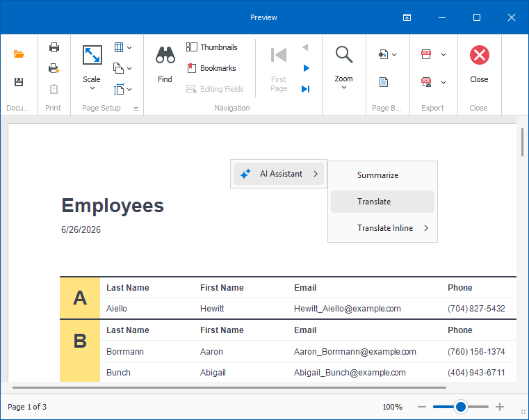Open the Print dialog printer icon
Viewport: 529px width, 420px height.
pyautogui.click(x=54, y=47)
